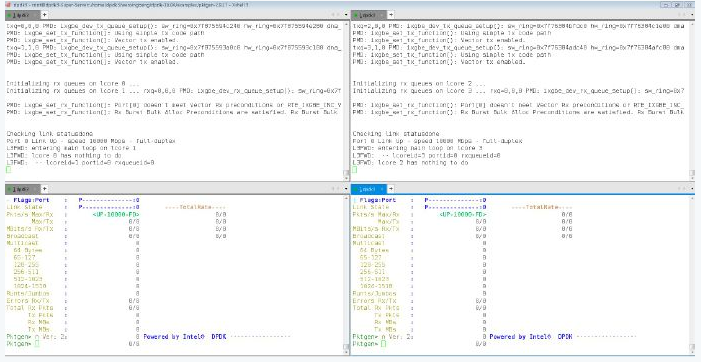This screenshot has height=362, width=701.
Task: Open the tab list dropdown in the top-left pane
Action: pos(345,15)
